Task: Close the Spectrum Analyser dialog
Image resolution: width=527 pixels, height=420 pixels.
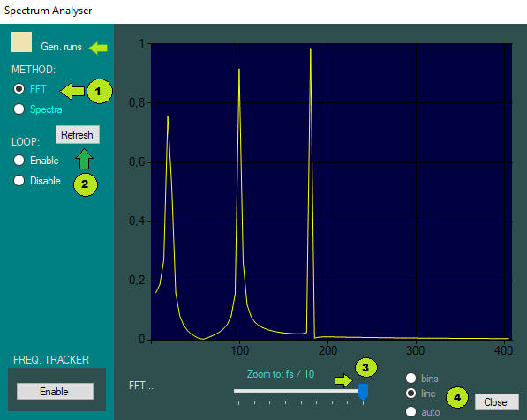Action: 496,401
